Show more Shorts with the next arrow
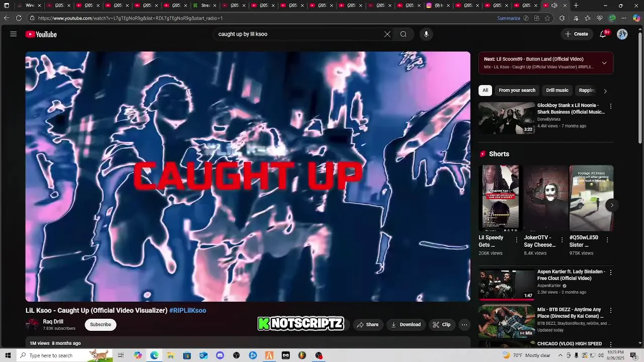This screenshot has width=644, height=362. point(612,205)
